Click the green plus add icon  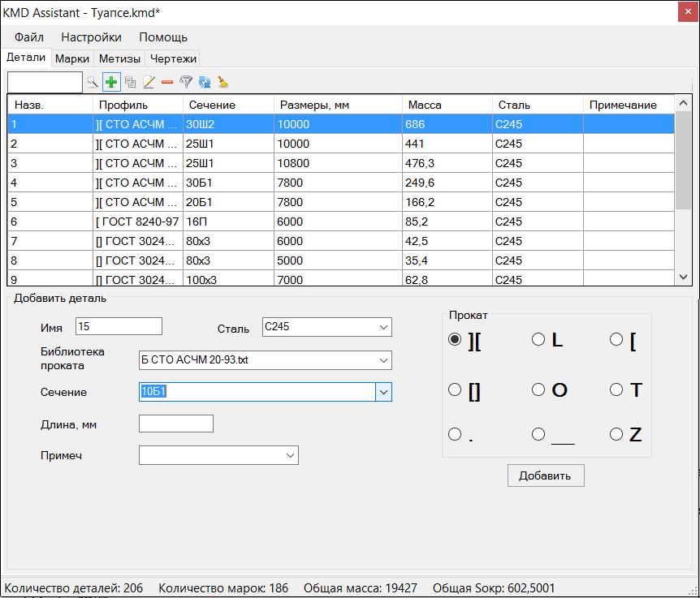(x=111, y=82)
